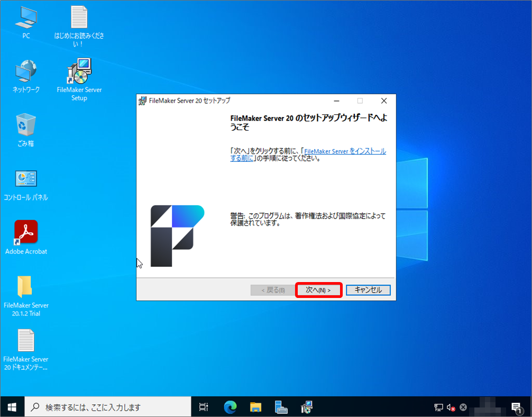Open the notification center icon

pos(517,407)
